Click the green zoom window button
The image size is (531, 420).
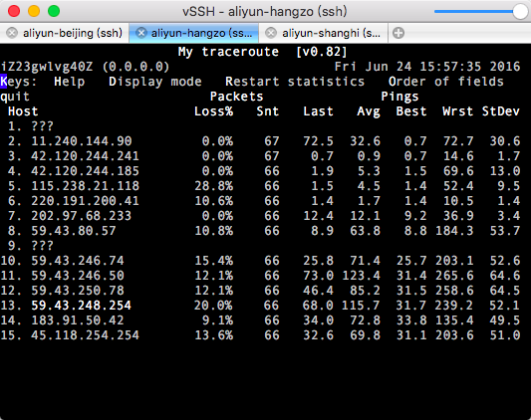point(54,11)
